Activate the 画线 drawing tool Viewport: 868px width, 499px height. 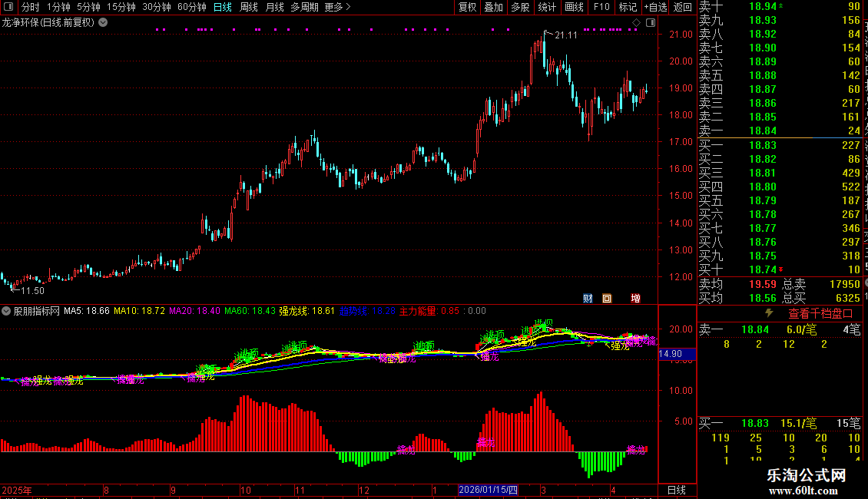click(574, 7)
